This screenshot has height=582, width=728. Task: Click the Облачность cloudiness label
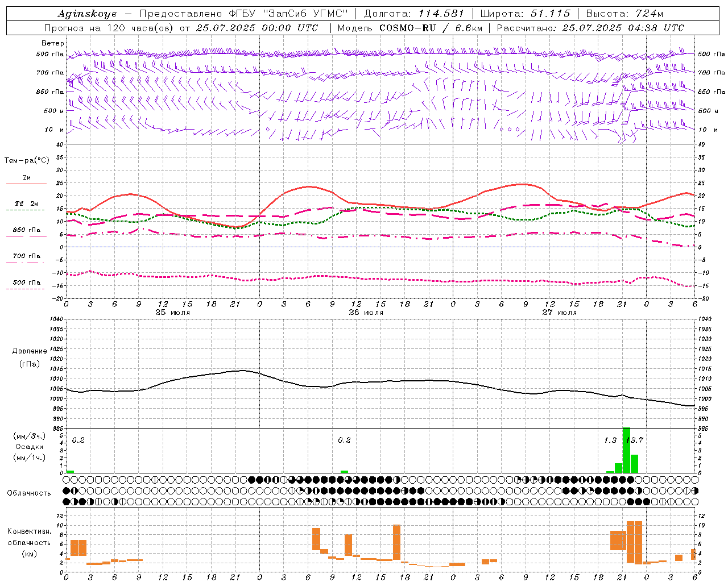[x=28, y=493]
